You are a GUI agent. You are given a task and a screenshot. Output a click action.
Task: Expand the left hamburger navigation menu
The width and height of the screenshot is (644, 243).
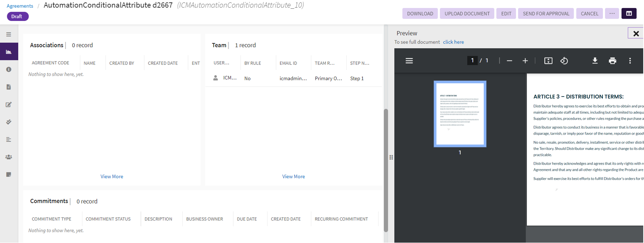(9, 35)
